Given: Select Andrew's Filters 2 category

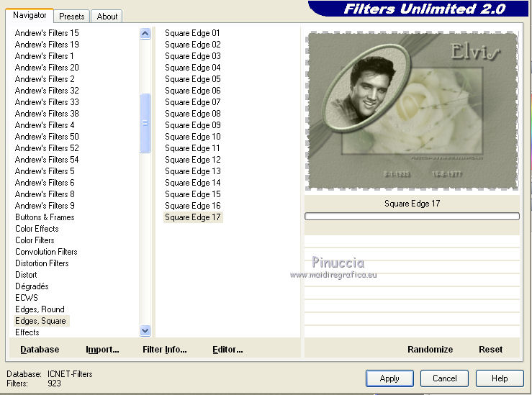Looking at the screenshot, I should pyautogui.click(x=45, y=79).
